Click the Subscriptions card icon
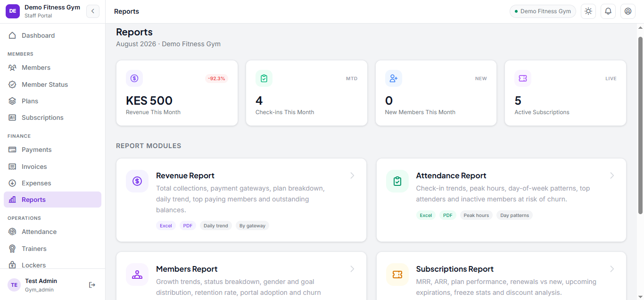 [12, 117]
